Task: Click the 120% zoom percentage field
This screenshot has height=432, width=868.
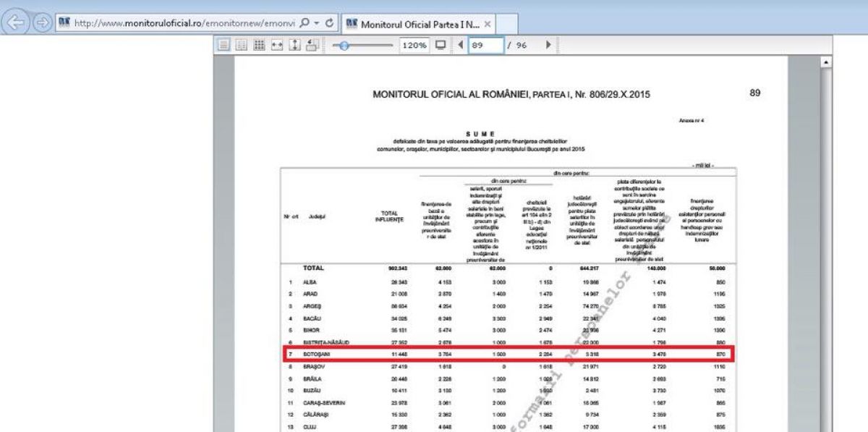Action: 414,45
